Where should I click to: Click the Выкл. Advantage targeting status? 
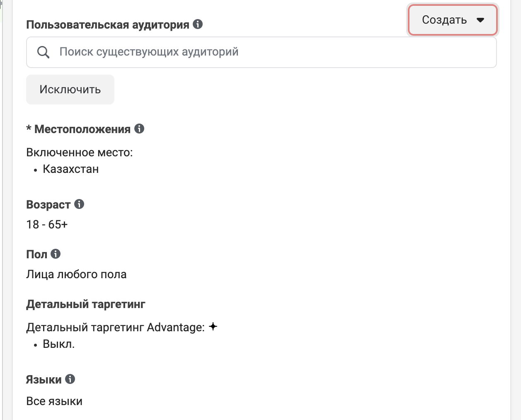pos(59,344)
